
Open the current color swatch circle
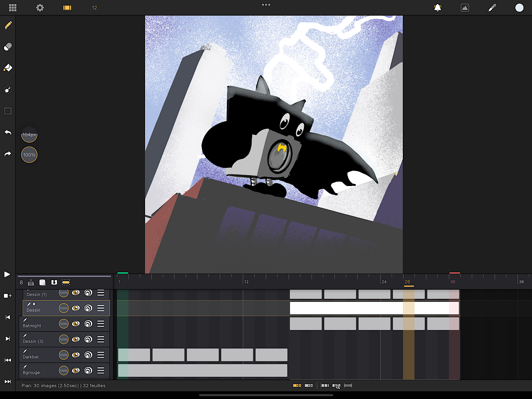[519, 8]
